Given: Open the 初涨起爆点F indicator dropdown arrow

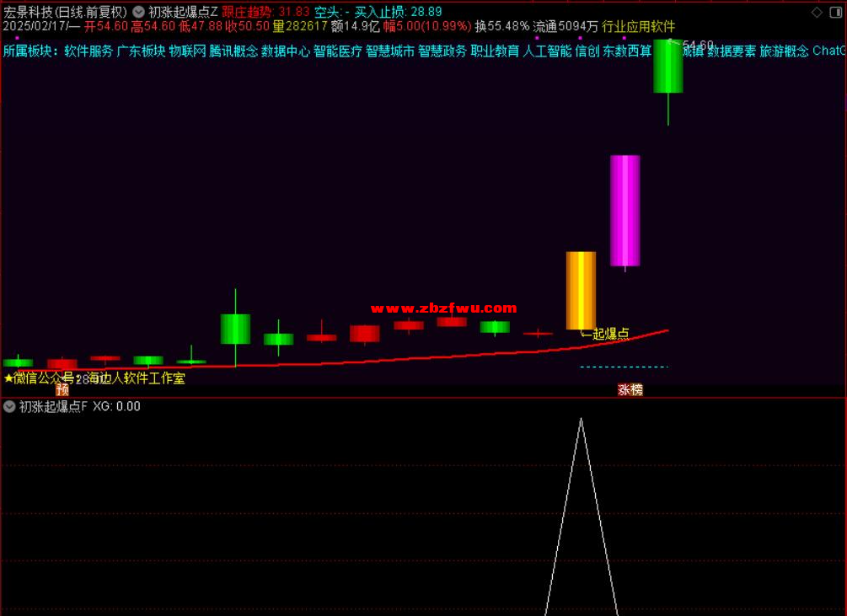Looking at the screenshot, I should click(9, 406).
